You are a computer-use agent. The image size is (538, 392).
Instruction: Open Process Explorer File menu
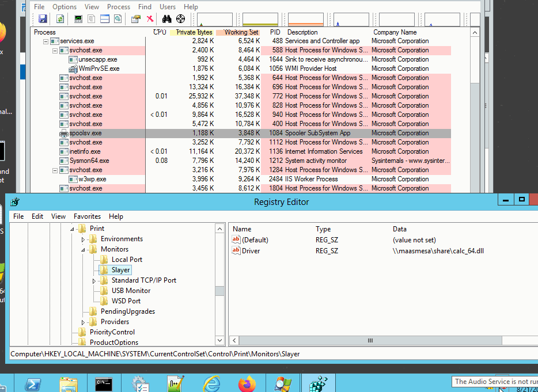click(39, 7)
